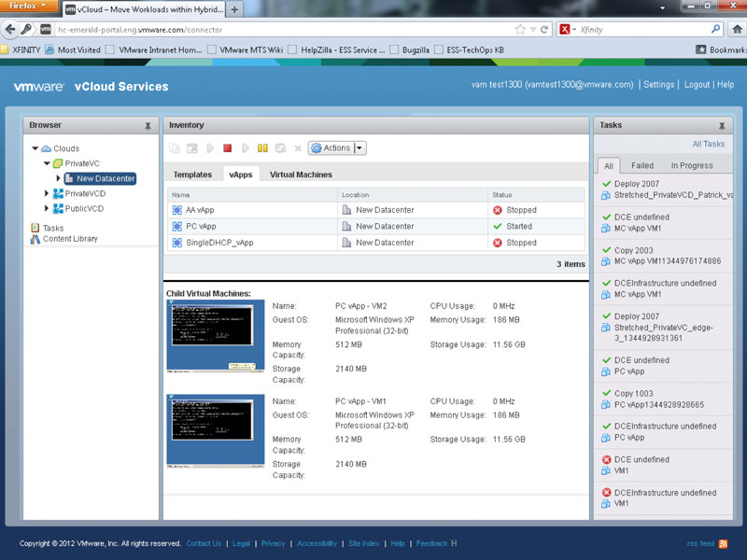Open the Contact Us footer link

point(204,543)
